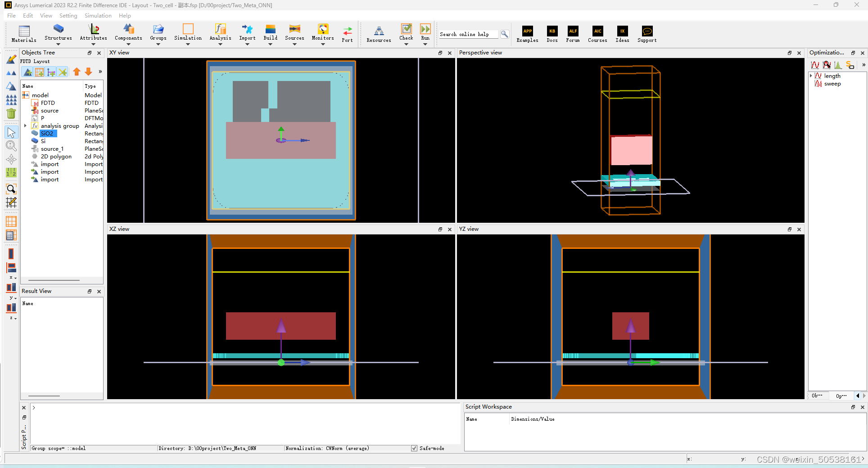Viewport: 868px width, 468px height.
Task: Select the zoom magnifier tool on the left
Action: click(x=11, y=145)
